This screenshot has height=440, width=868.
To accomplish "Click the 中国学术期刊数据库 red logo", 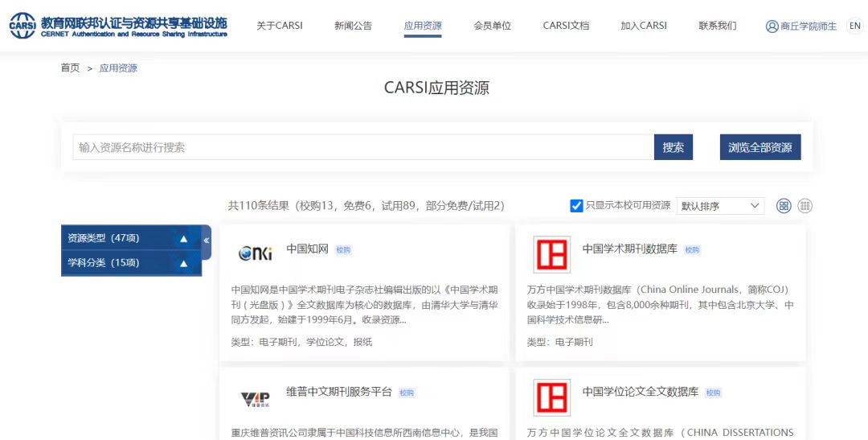I will 551,254.
